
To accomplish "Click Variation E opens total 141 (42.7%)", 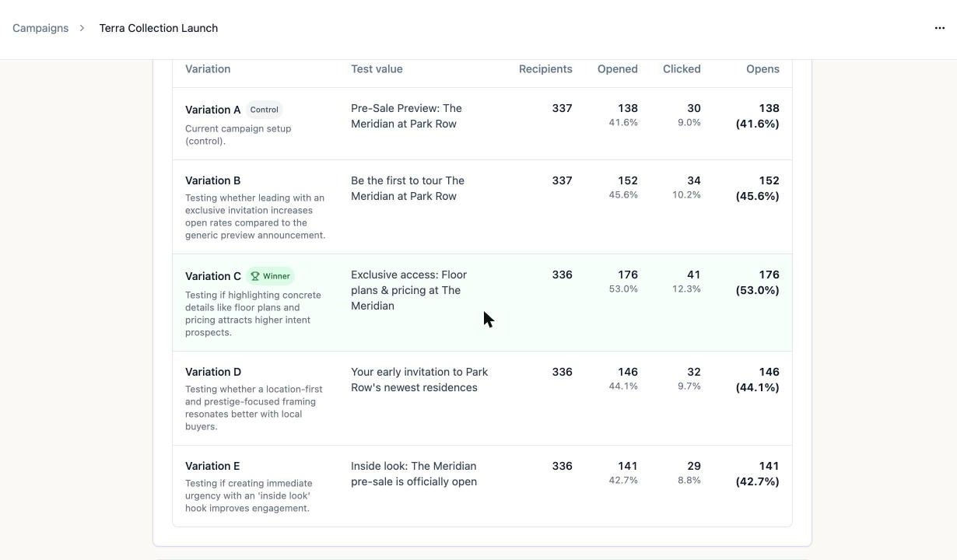I will pos(758,474).
